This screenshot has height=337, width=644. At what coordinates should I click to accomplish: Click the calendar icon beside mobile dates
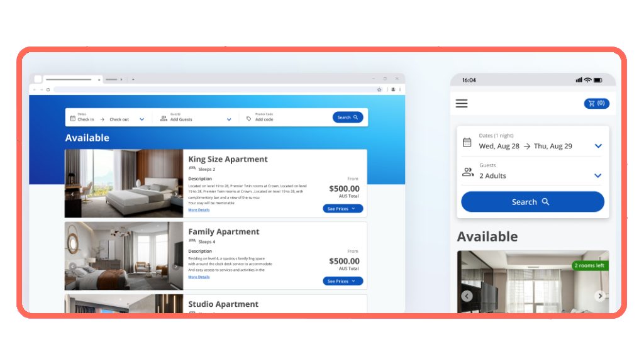click(x=467, y=143)
